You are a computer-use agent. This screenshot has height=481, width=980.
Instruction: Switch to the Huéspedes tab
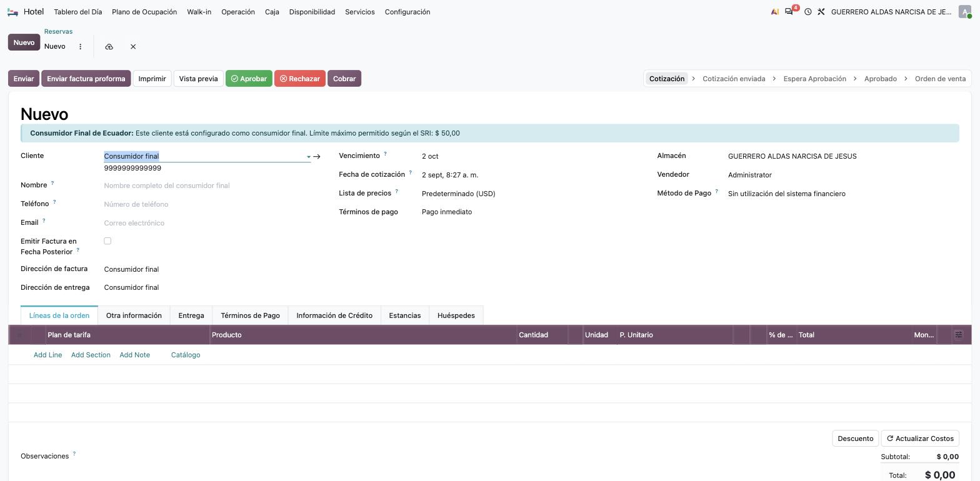click(456, 315)
